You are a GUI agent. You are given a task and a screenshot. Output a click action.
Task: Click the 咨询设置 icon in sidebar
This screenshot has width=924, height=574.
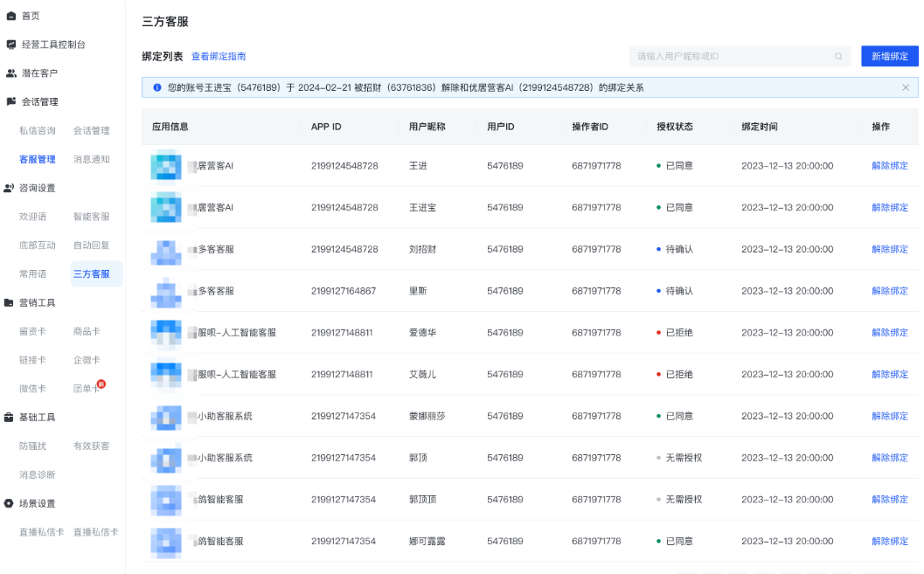tap(9, 188)
